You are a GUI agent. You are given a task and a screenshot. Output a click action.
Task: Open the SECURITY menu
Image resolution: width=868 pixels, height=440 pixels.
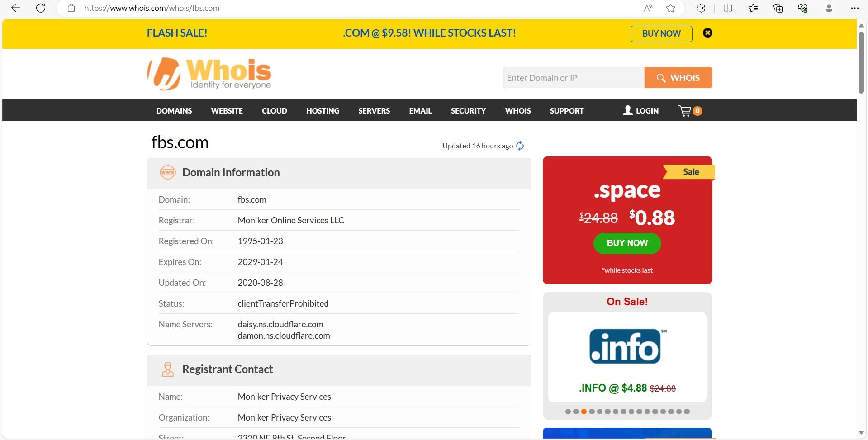[468, 111]
